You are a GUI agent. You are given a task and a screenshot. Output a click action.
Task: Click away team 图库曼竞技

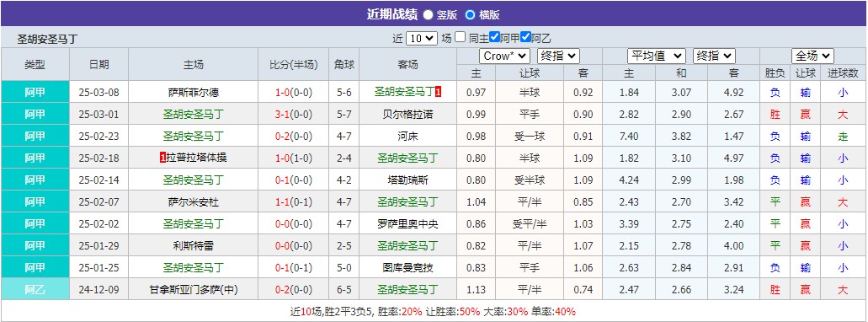(407, 267)
